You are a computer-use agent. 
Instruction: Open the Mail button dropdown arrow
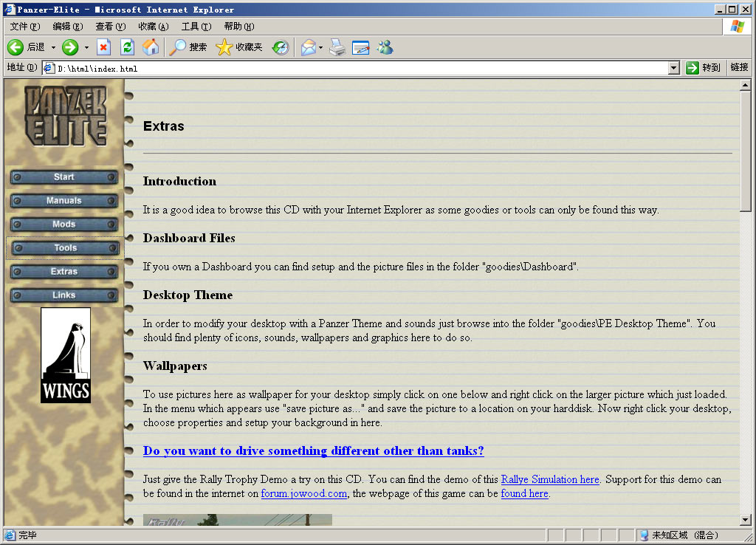(320, 48)
